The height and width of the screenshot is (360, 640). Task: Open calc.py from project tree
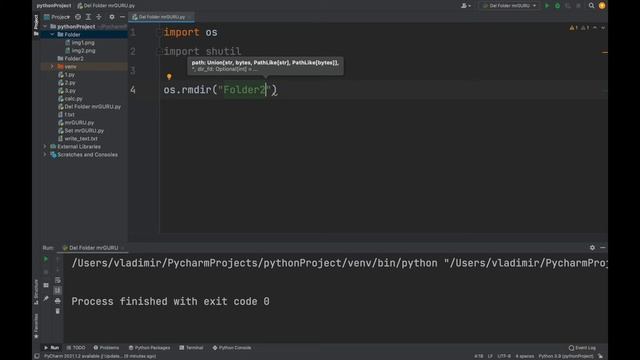[x=70, y=99]
